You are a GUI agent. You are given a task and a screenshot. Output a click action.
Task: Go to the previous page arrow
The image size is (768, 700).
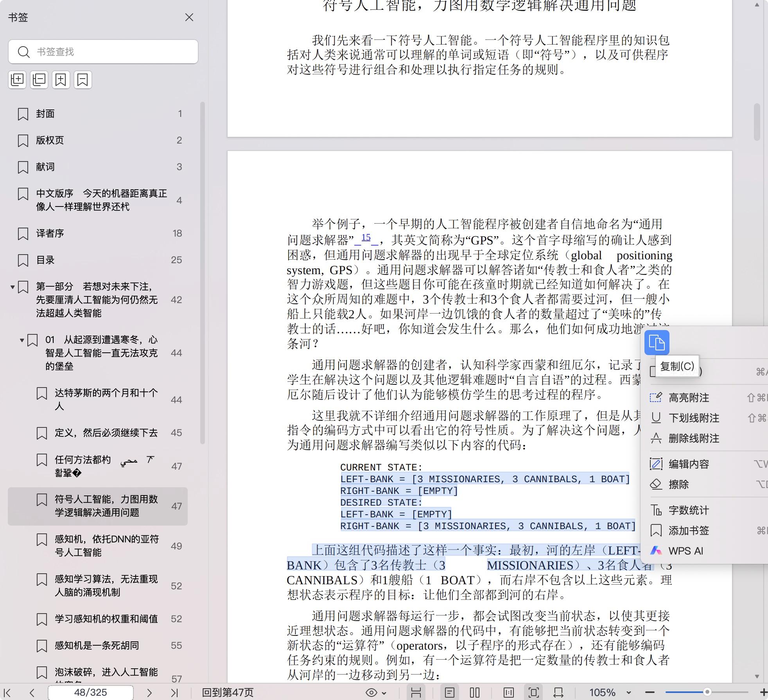(x=32, y=693)
